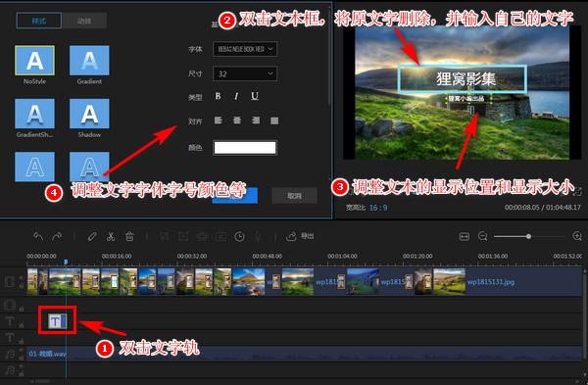Select the 01-晚婚.wav audio clip
Viewport: 588px width, 385px height.
click(x=304, y=354)
